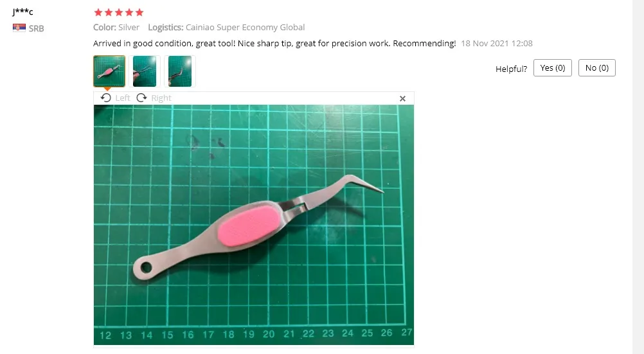Click the "Color: Silver" variant text

click(116, 28)
